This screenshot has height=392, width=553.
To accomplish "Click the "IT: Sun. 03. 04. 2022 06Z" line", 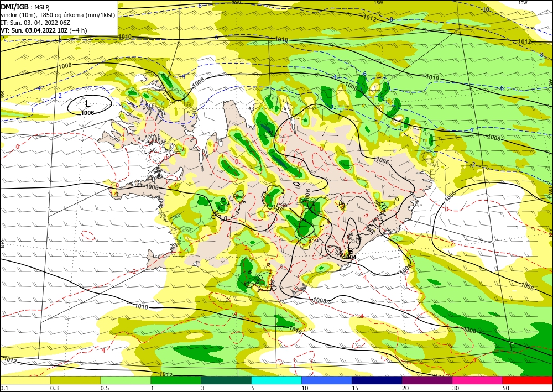I will (x=35, y=23).
